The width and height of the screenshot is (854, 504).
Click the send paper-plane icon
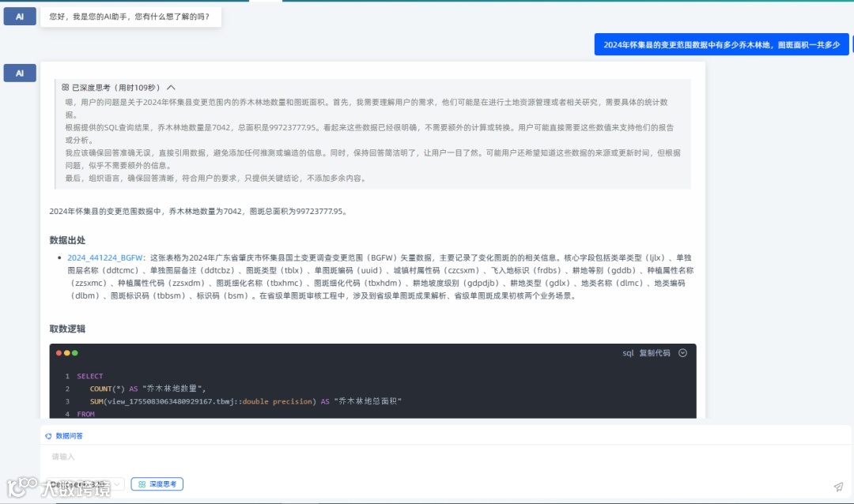pos(838,487)
